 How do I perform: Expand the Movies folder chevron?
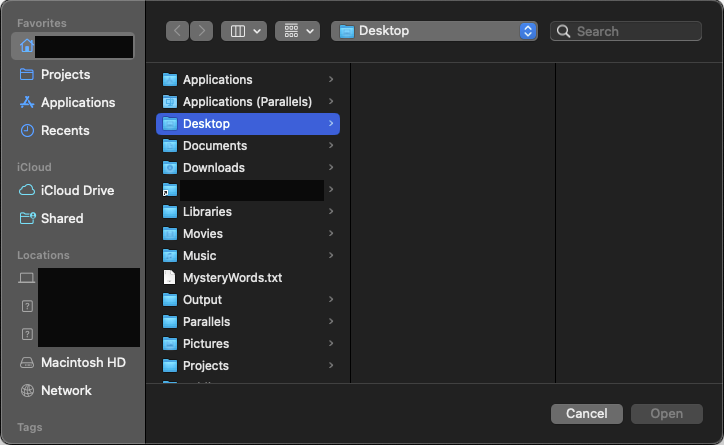pos(331,234)
